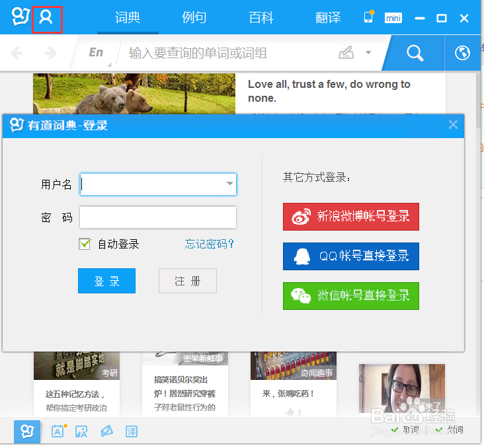
Task: Click the blue 登录 button
Action: point(107,281)
